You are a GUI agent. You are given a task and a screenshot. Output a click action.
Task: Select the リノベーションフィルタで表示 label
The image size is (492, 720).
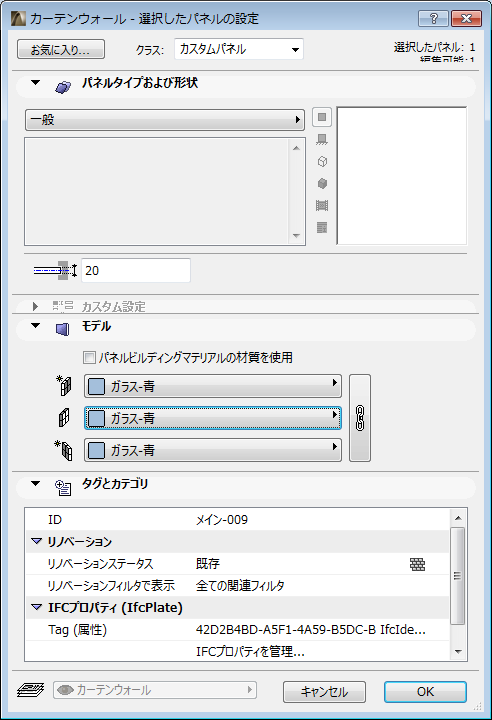point(111,585)
